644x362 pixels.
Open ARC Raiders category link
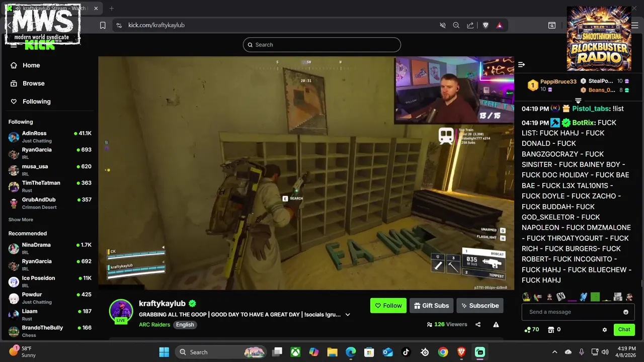pos(154,325)
